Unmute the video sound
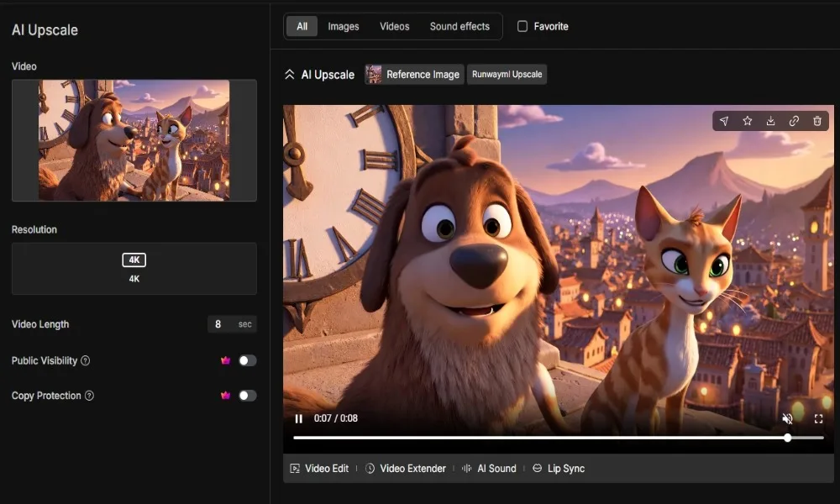The image size is (840, 504). click(787, 418)
